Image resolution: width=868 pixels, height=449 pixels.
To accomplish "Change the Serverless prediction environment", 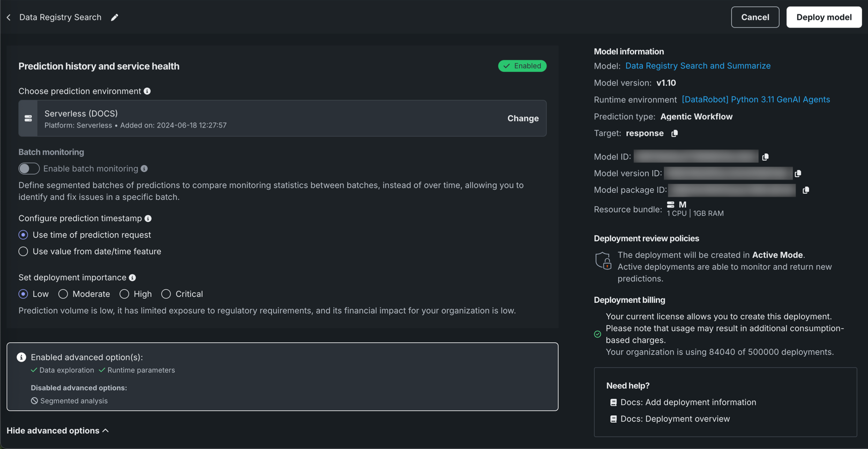I will click(x=522, y=118).
